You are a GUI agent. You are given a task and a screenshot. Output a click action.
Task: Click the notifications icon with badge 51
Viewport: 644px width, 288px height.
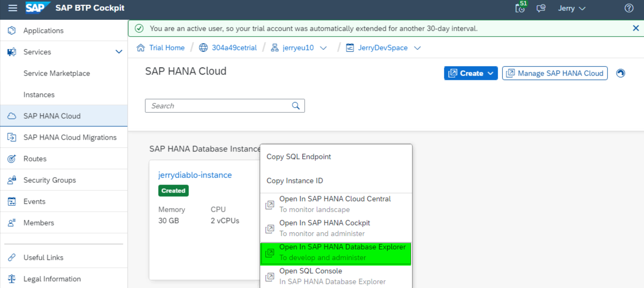tap(520, 8)
